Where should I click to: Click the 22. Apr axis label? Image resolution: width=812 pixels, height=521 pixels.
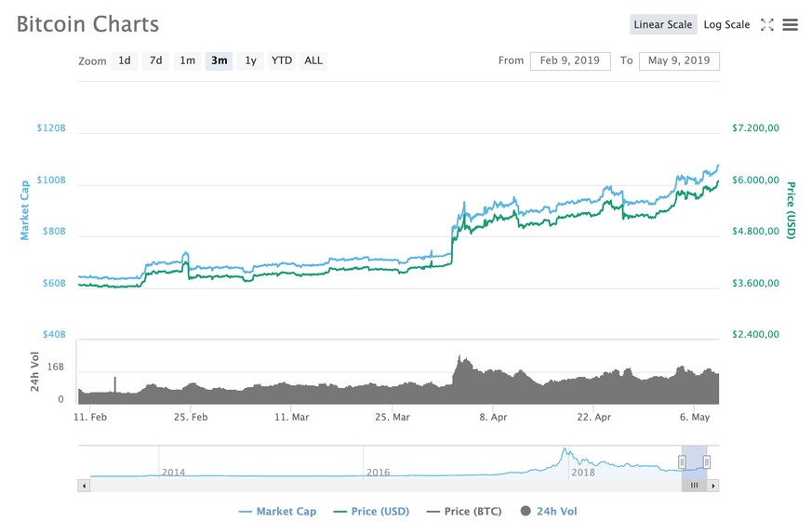[x=594, y=417]
